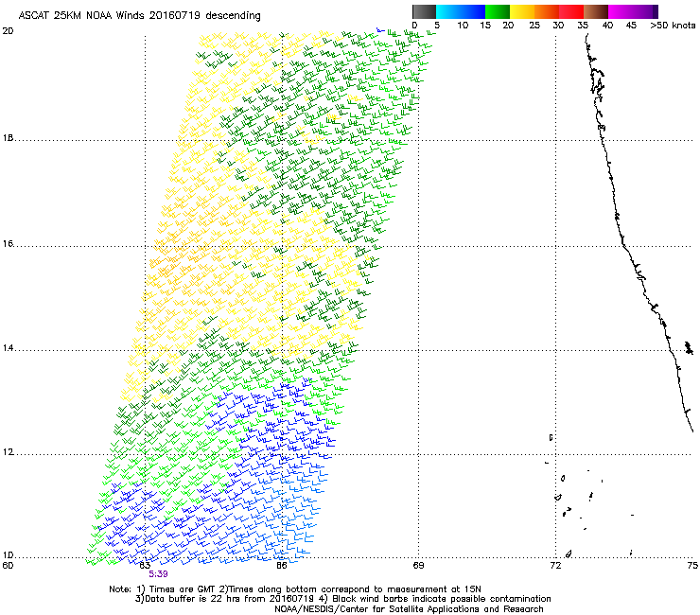
Task: Select the gray 0-5 knots color swatch
Action: pyautogui.click(x=424, y=11)
